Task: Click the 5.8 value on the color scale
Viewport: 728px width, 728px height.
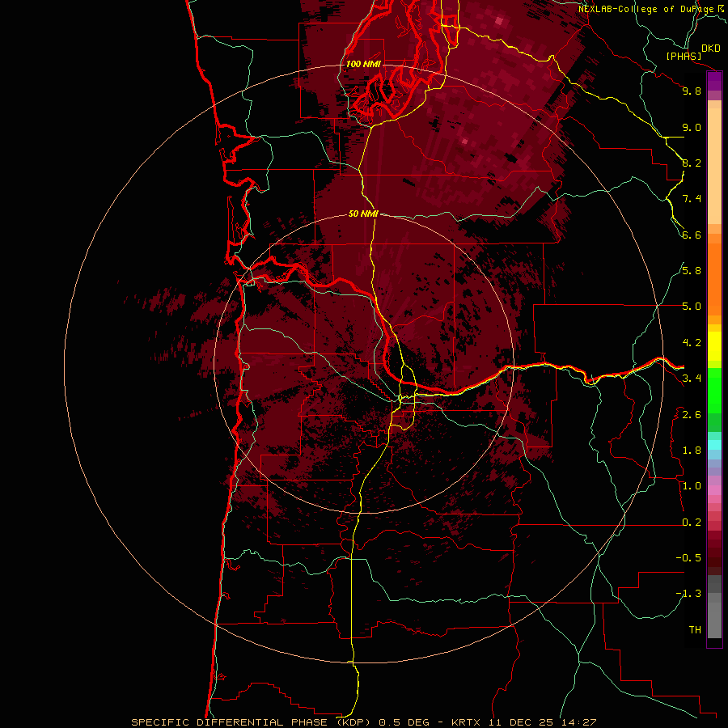Action: click(x=692, y=271)
